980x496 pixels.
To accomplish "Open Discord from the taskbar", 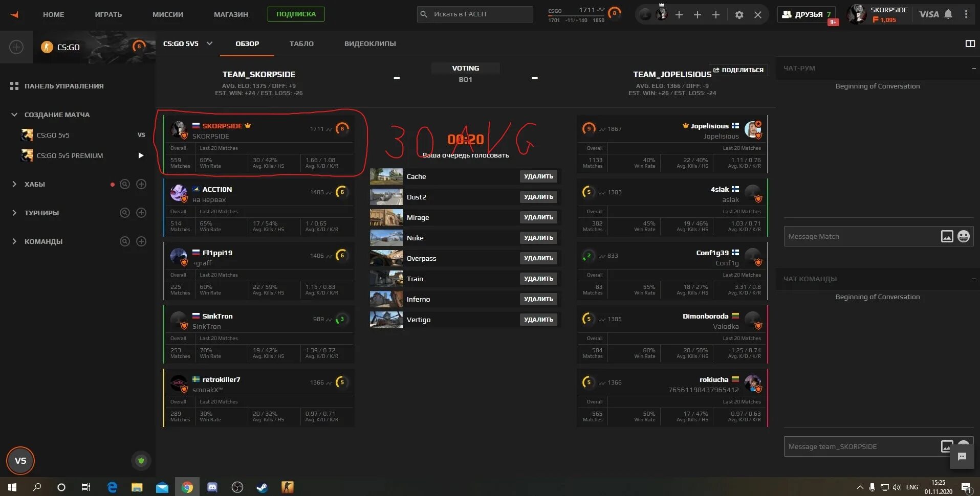I will [212, 487].
